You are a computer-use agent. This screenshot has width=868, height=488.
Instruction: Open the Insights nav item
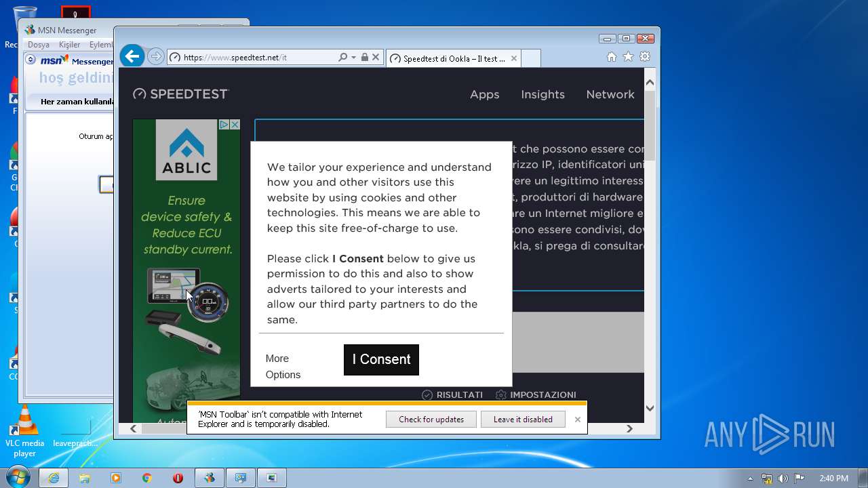[542, 94]
